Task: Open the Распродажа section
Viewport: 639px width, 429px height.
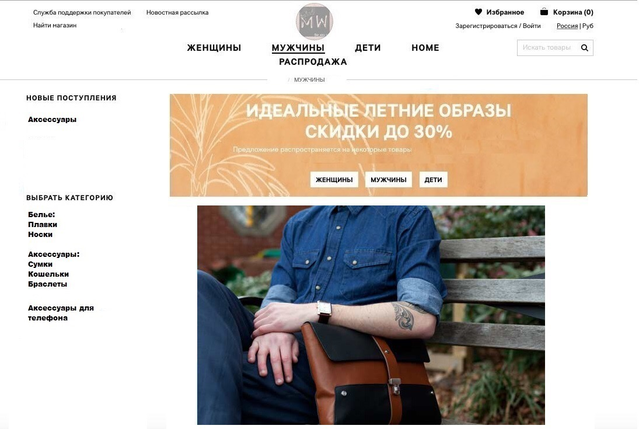Action: pyautogui.click(x=313, y=62)
